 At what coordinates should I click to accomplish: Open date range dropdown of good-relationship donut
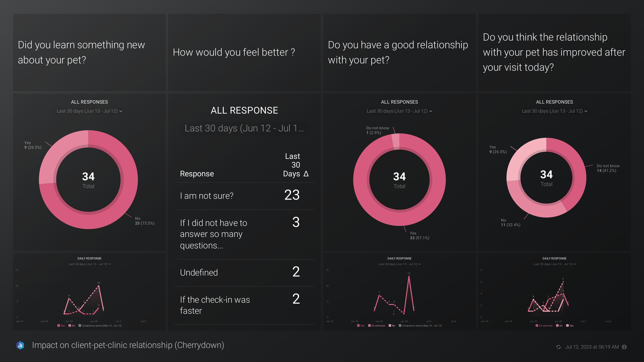[399, 111]
